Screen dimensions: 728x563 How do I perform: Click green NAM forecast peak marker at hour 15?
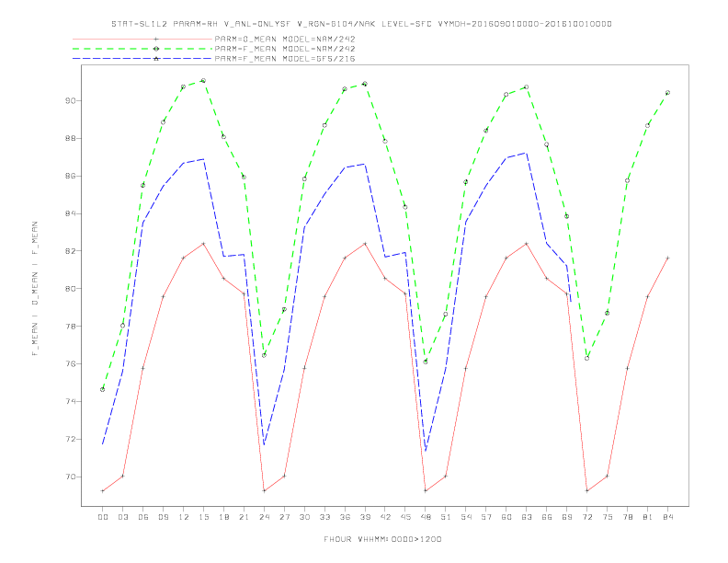pos(203,81)
